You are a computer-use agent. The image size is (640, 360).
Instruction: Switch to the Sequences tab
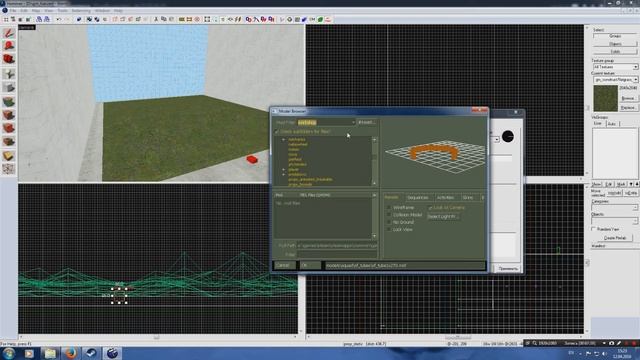coord(418,198)
